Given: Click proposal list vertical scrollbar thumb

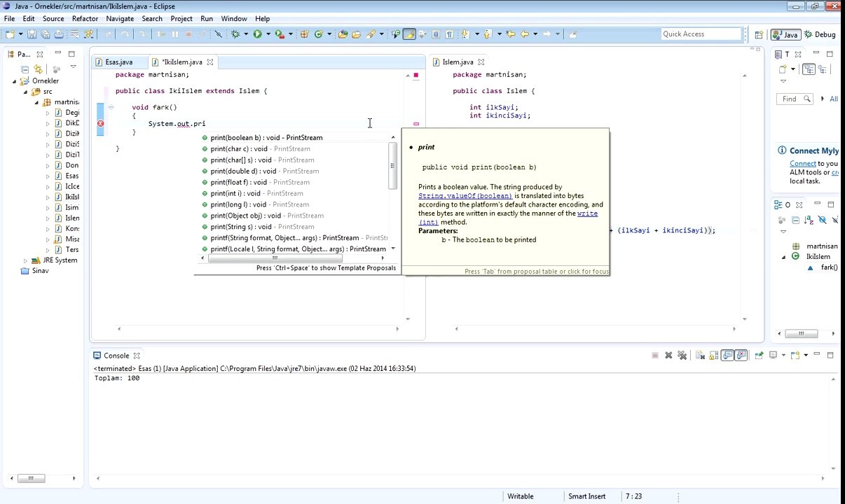Looking at the screenshot, I should coord(392,167).
